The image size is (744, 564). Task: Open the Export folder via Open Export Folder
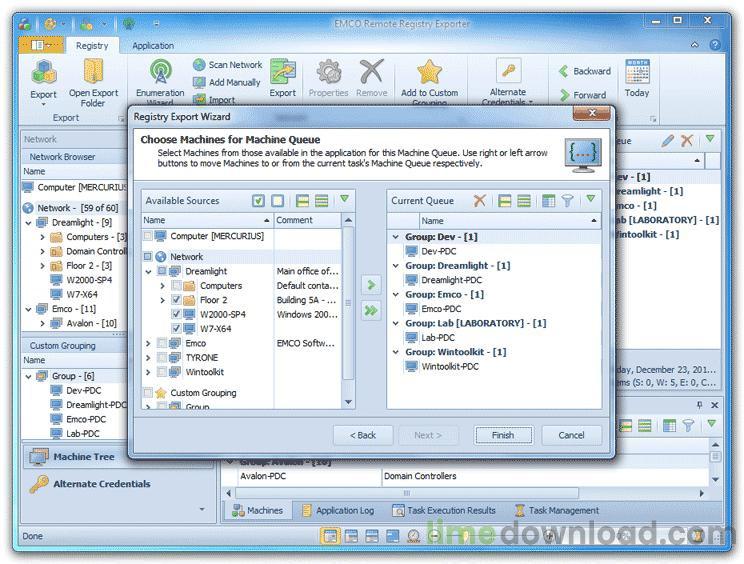(x=93, y=82)
